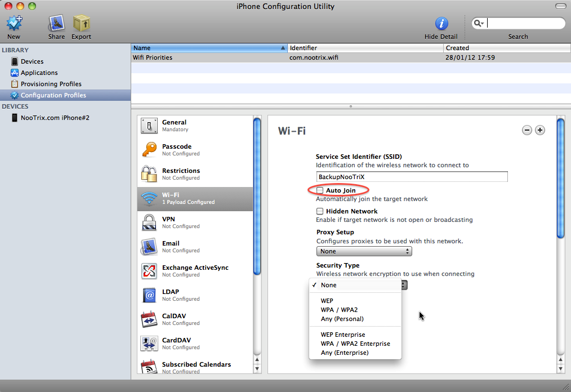571x392 pixels.
Task: Open the Email payload icon
Action: [149, 247]
